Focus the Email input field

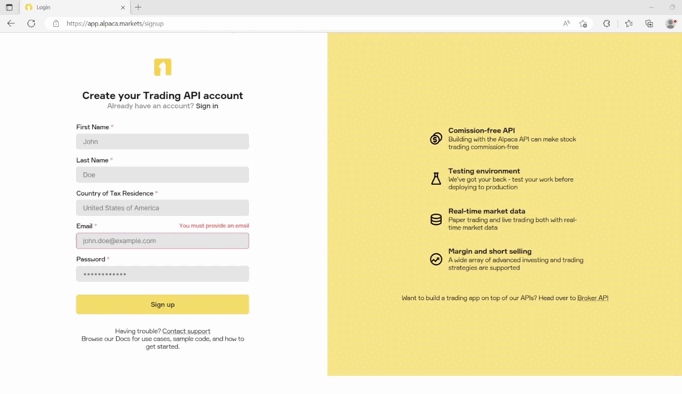[163, 241]
